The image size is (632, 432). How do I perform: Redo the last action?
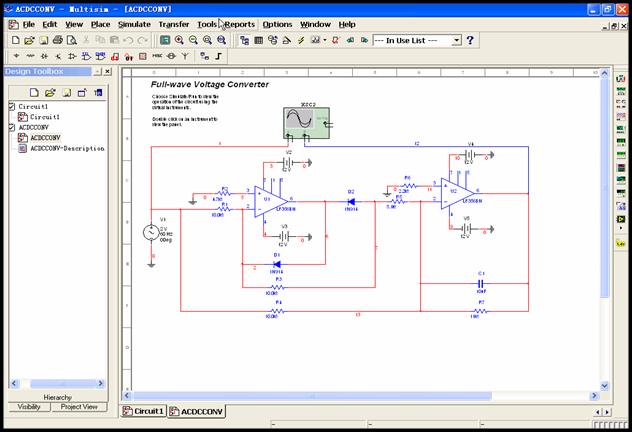142,40
